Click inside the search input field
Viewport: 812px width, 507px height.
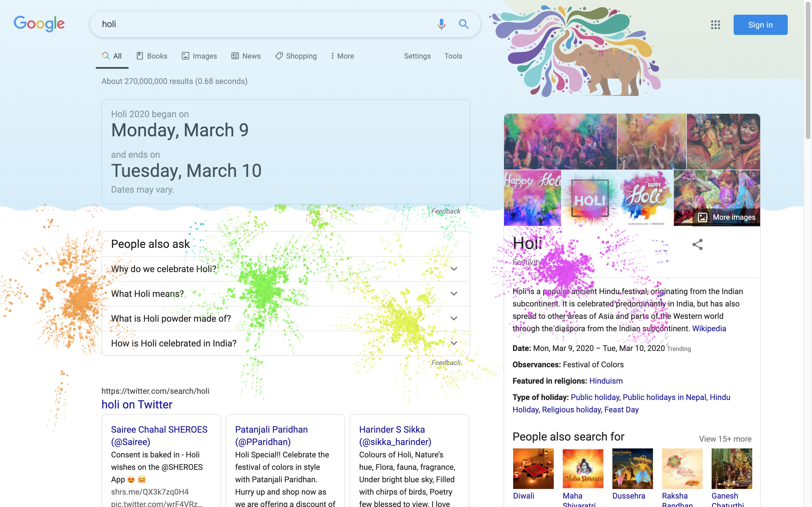tap(235, 24)
